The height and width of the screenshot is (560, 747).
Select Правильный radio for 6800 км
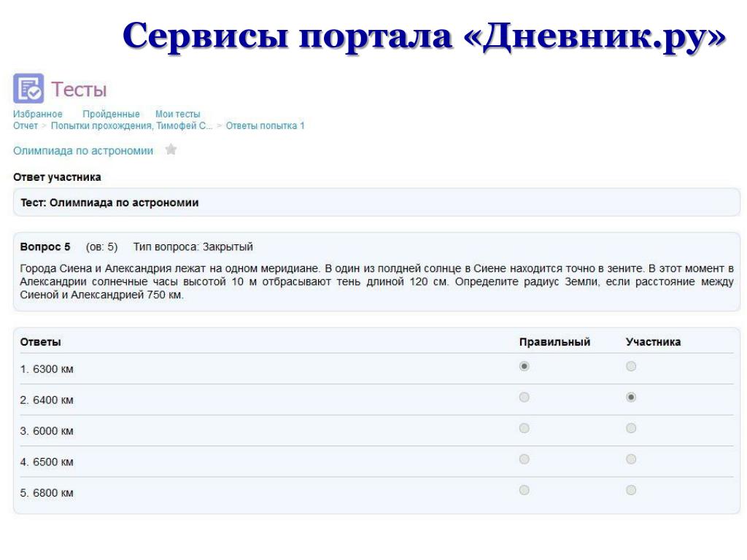[524, 490]
